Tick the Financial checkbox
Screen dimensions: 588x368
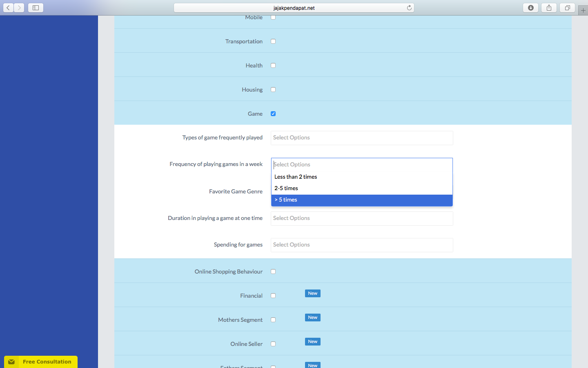(273, 296)
